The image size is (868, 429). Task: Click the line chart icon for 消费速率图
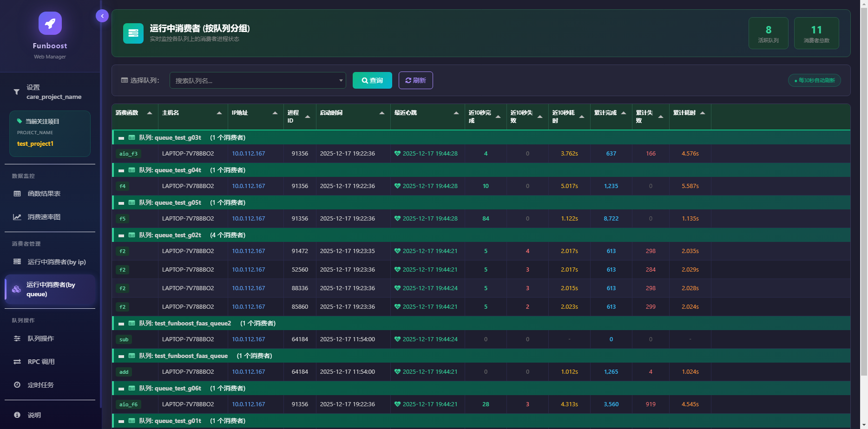point(17,217)
